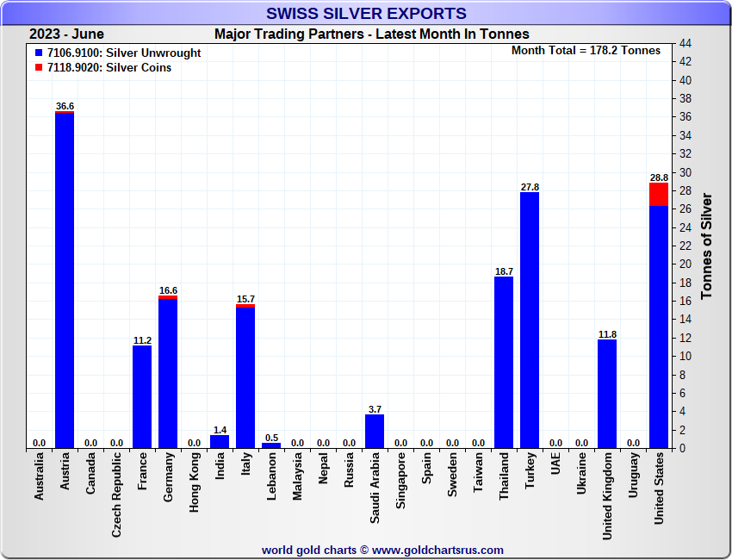
Task: Click the Germany axis label
Action: click(x=168, y=477)
